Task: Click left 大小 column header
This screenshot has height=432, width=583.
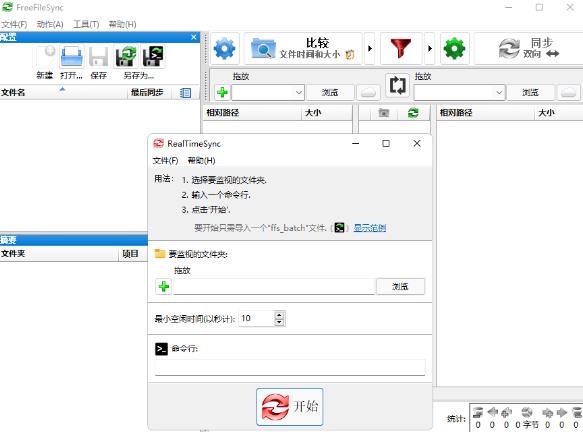Action: point(327,113)
